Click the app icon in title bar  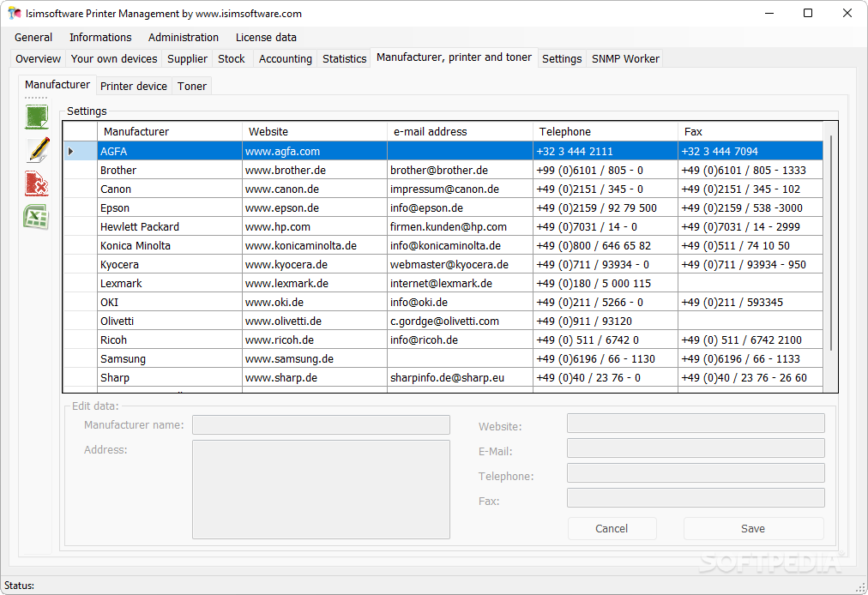pyautogui.click(x=15, y=13)
